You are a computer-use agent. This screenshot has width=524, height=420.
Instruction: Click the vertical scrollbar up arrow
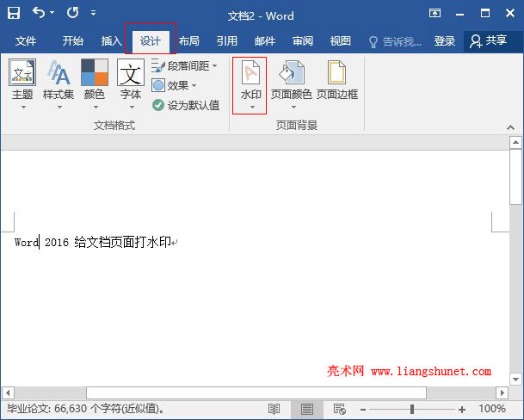coord(515,143)
